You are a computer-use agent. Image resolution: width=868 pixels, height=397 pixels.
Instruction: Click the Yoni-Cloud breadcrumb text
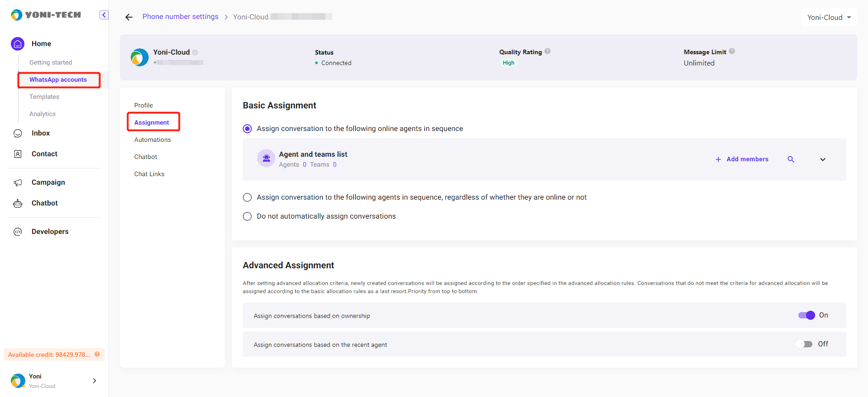click(x=250, y=17)
